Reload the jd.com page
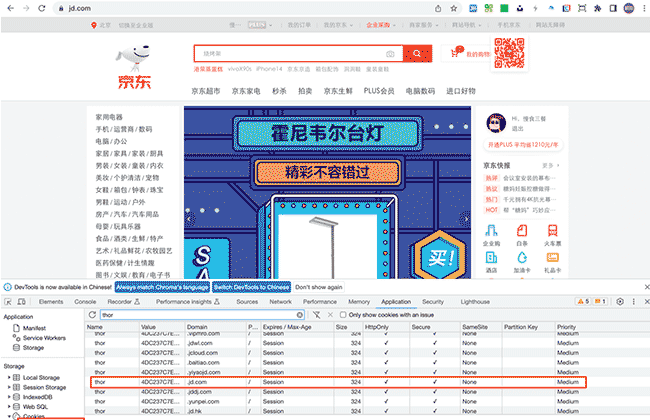 tap(41, 8)
